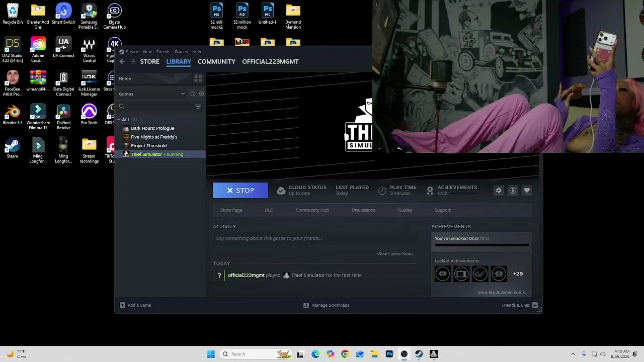This screenshot has height=362, width=644.
Task: Open the Store Page link
Action: [231, 210]
